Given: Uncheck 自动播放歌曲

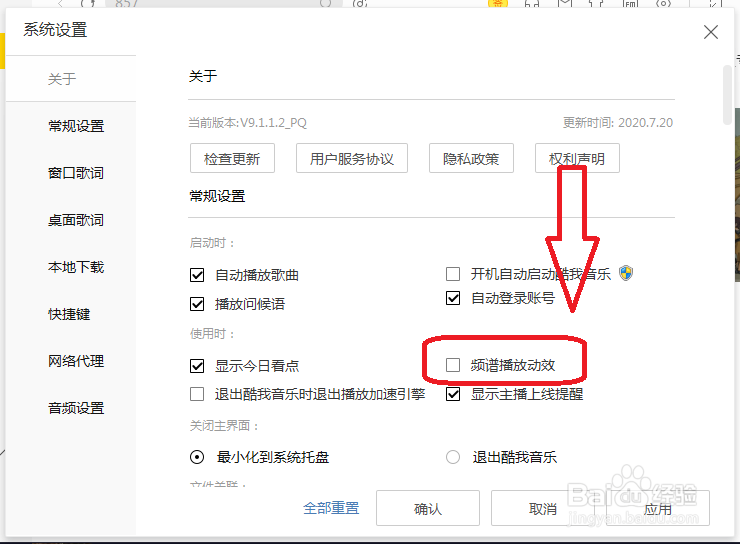Looking at the screenshot, I should tap(197, 275).
